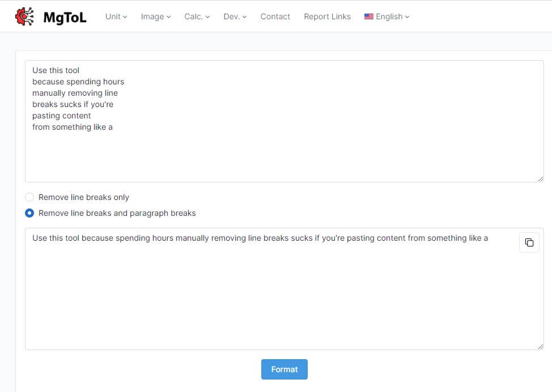The width and height of the screenshot is (552, 392).
Task: Click the resize grip of the input textarea
Action: coord(540,178)
